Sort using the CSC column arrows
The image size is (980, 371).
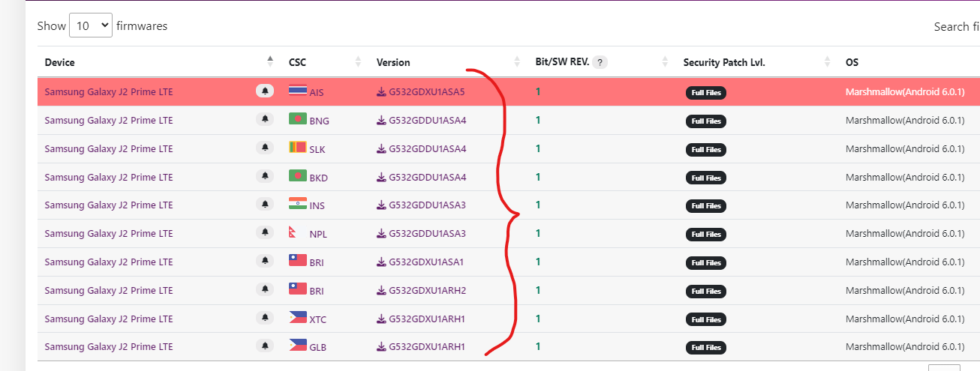[x=358, y=62]
